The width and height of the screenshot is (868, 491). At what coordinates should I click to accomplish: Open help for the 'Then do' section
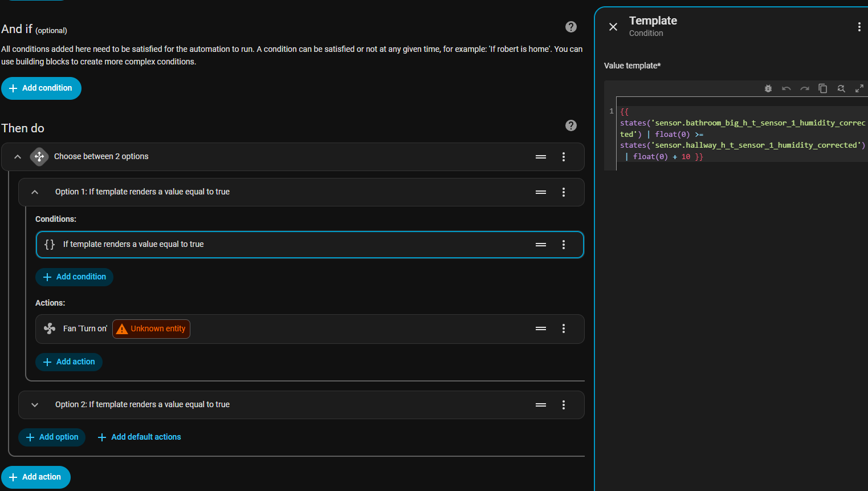point(570,125)
